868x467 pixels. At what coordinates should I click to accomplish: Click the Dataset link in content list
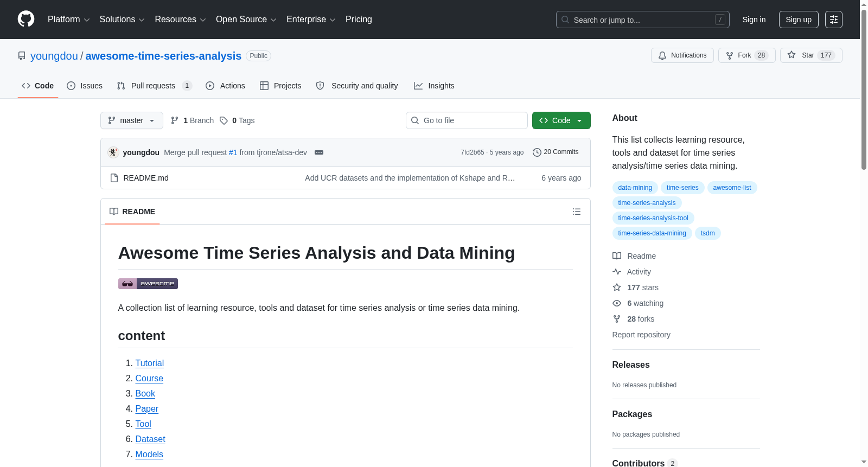point(150,439)
